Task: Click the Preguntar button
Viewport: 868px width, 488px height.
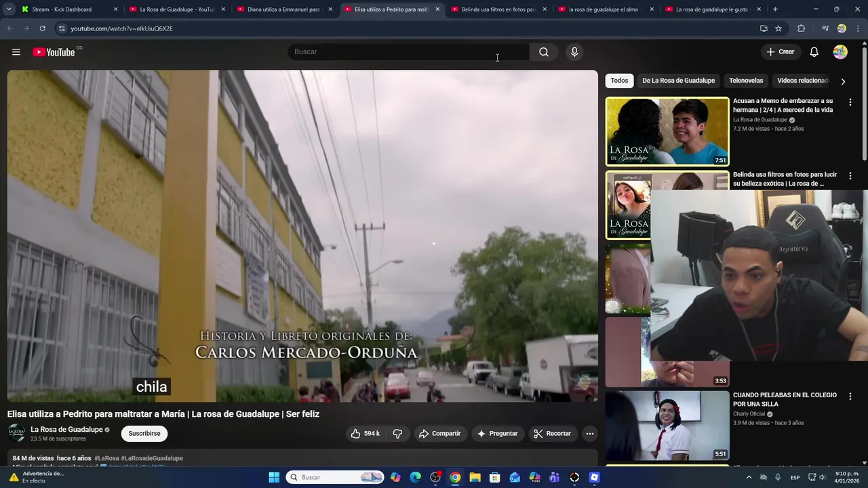Action: (x=497, y=434)
